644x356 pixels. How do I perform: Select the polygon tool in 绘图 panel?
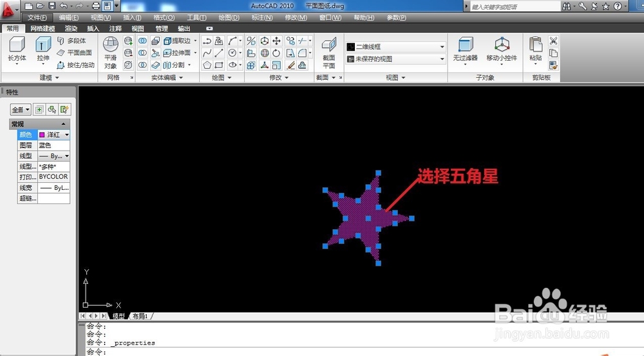[x=207, y=65]
